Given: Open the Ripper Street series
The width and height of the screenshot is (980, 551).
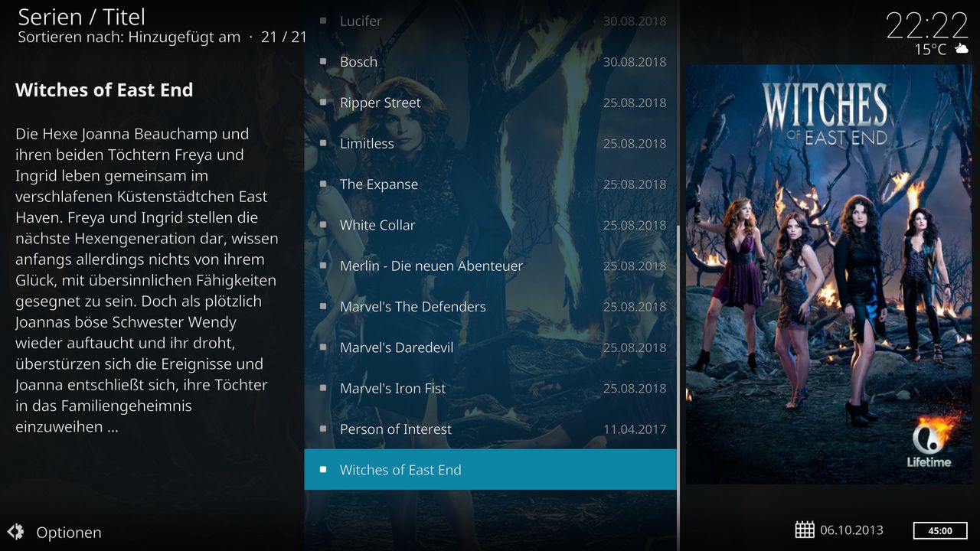Looking at the screenshot, I should [x=491, y=103].
